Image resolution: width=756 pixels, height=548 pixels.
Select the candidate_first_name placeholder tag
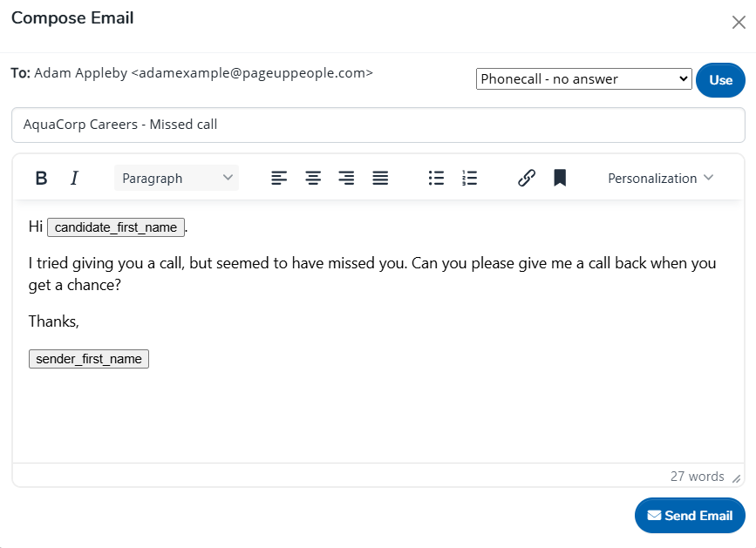(x=116, y=227)
